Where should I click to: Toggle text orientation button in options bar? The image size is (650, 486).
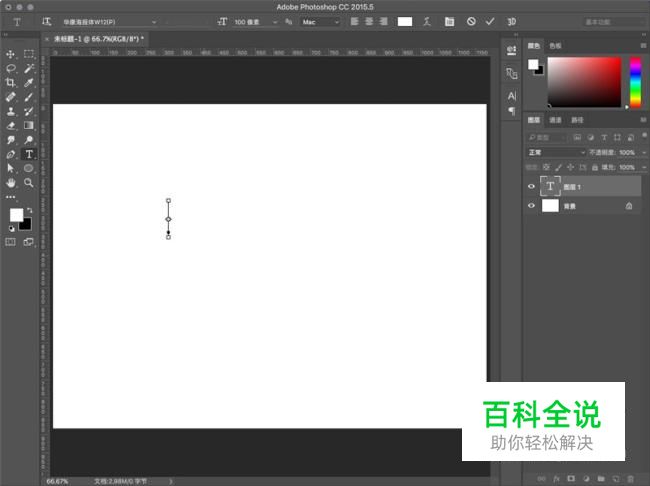tap(47, 21)
